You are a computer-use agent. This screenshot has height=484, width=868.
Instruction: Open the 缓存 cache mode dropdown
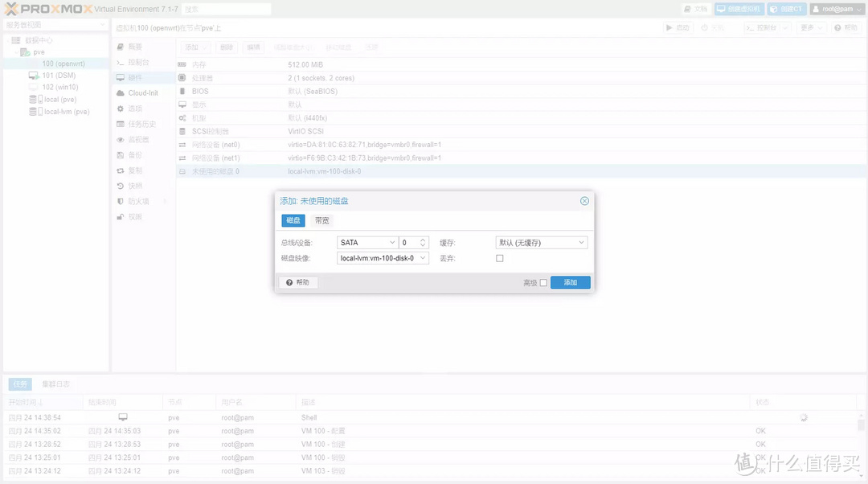point(542,243)
